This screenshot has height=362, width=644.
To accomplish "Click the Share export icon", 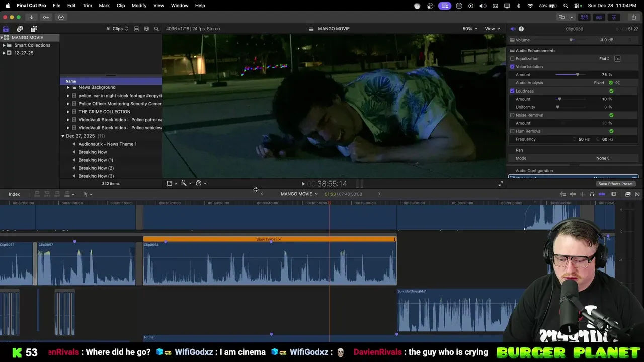I will [x=633, y=17].
